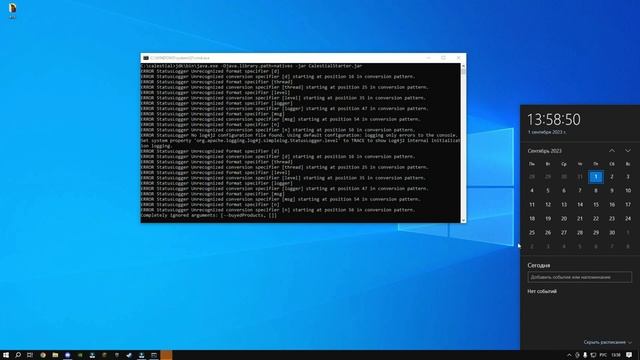Viewport: 640px width, 360px height.
Task: Click the 13:58:50 clock display
Action: tap(554, 120)
